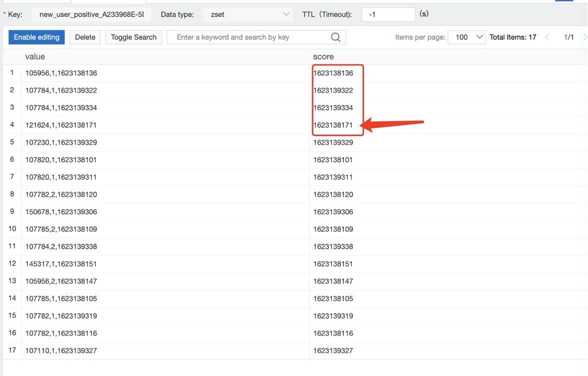
Task: Click score cell 1623139327 in row 17
Action: (x=333, y=350)
